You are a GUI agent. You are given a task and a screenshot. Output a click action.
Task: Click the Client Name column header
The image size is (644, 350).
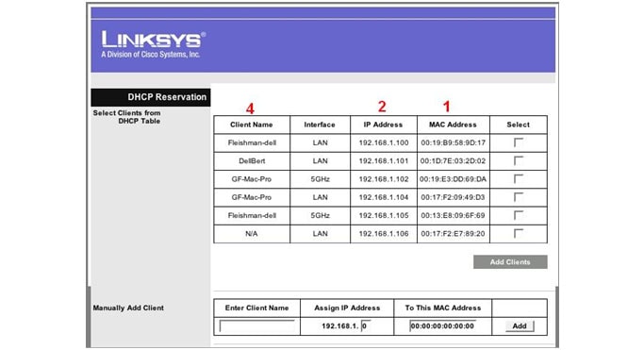(252, 125)
